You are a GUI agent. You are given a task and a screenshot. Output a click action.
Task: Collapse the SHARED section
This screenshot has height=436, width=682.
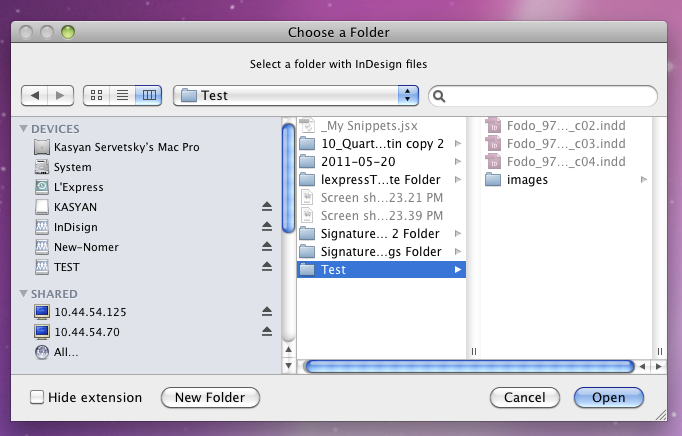[x=23, y=294]
